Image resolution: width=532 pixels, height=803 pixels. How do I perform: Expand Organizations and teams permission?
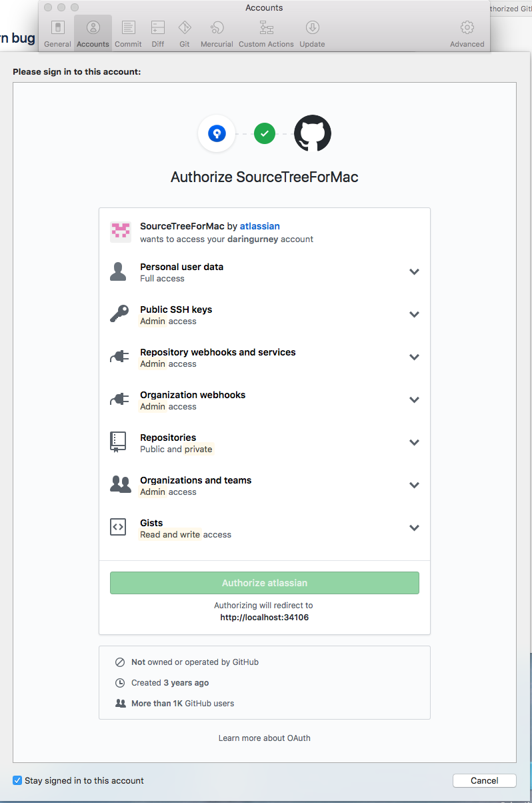tap(414, 486)
